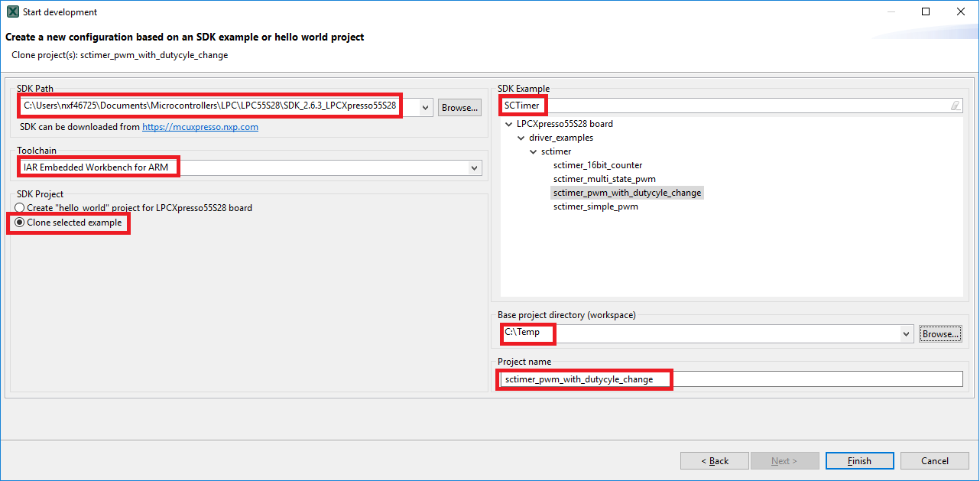Collapse the driver_examples tree node

[x=521, y=138]
